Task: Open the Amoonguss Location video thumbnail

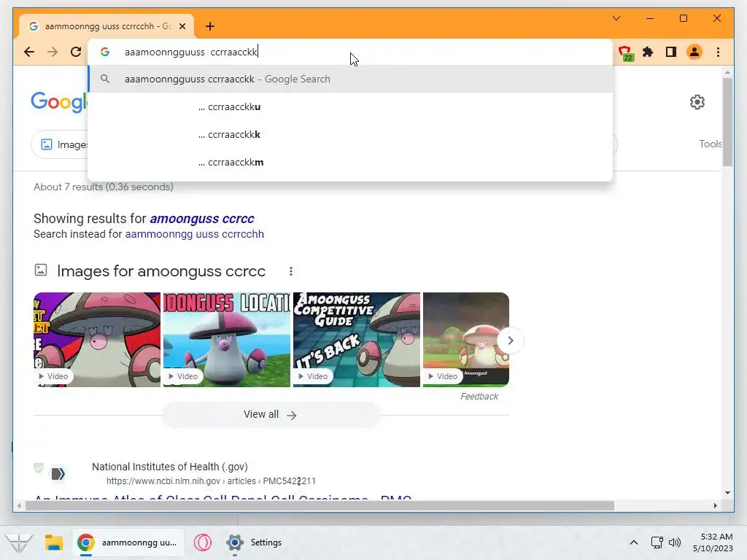Action: tap(227, 340)
